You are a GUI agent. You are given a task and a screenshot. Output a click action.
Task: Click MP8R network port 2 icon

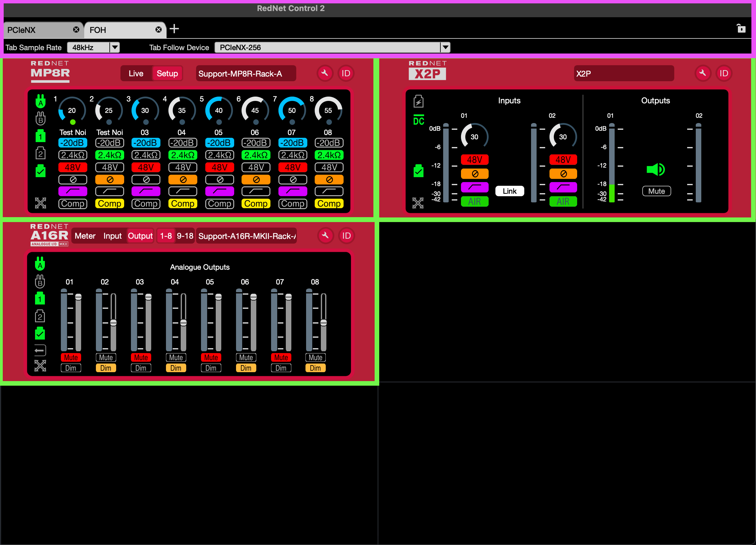pos(41,153)
